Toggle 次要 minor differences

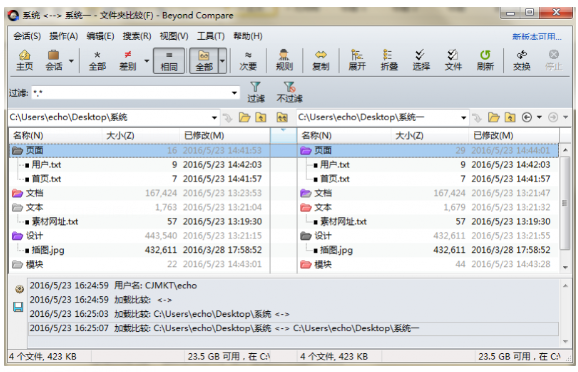(x=248, y=60)
